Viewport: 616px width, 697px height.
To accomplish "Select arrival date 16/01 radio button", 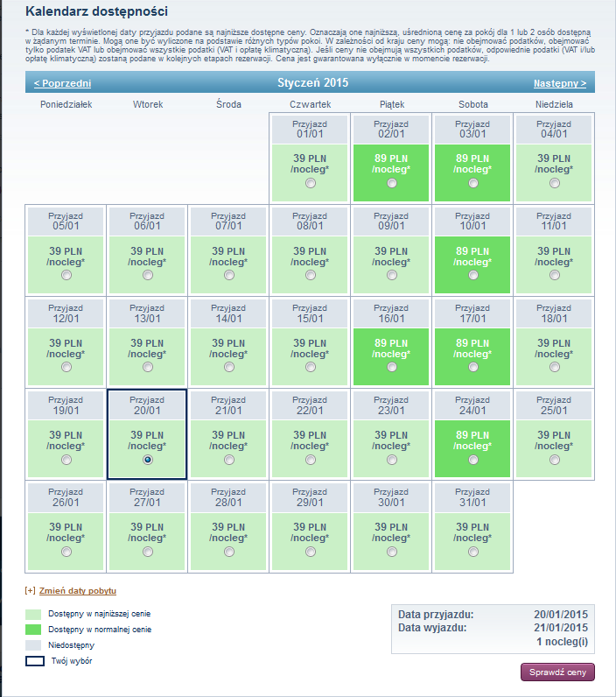I will (392, 367).
